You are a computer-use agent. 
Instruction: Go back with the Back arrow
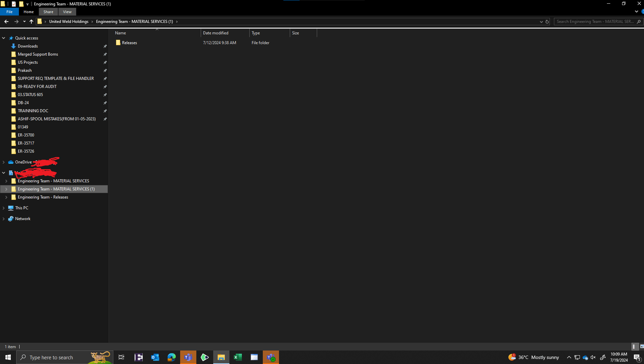(6, 22)
